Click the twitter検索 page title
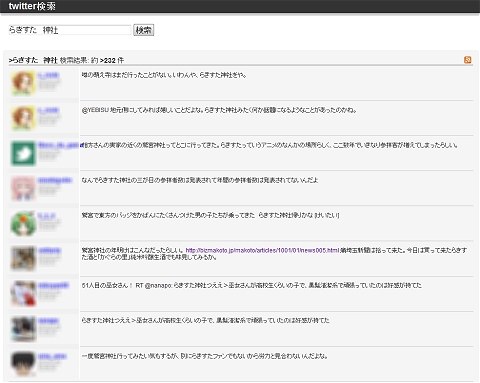 [x=32, y=6]
